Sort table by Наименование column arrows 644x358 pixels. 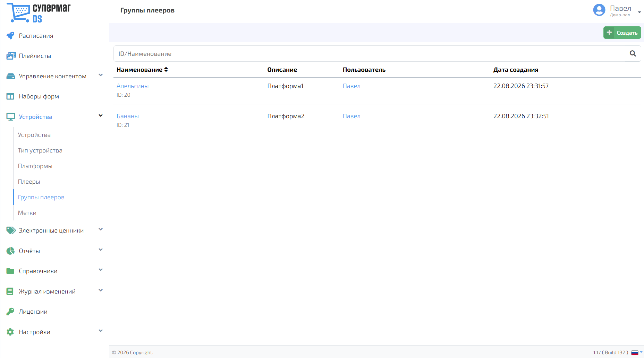pyautogui.click(x=166, y=70)
